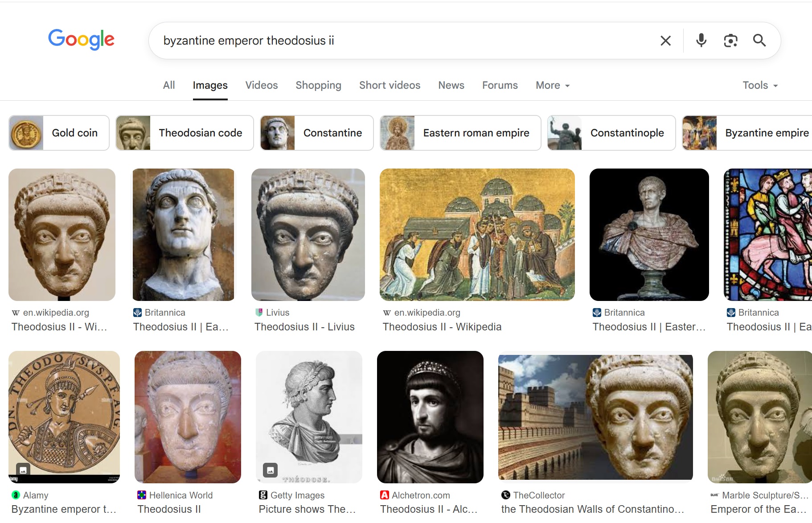
Task: Open search by image camera icon
Action: click(x=730, y=41)
